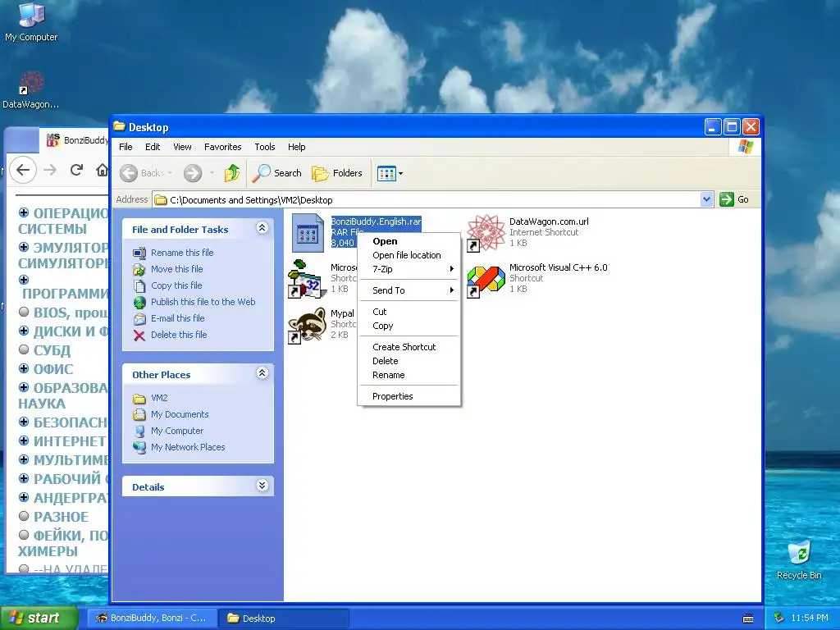The height and width of the screenshot is (630, 840).
Task: Select the РАЗНОЕ item in browser
Action: [61, 517]
